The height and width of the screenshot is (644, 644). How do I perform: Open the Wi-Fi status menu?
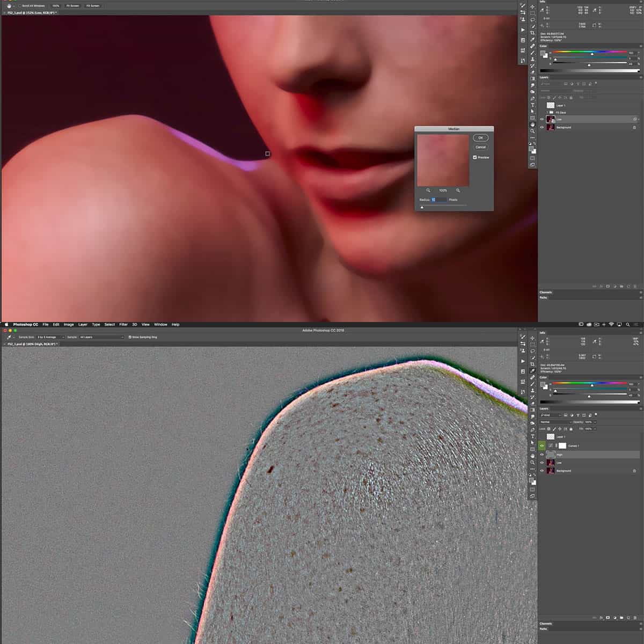pos(611,324)
